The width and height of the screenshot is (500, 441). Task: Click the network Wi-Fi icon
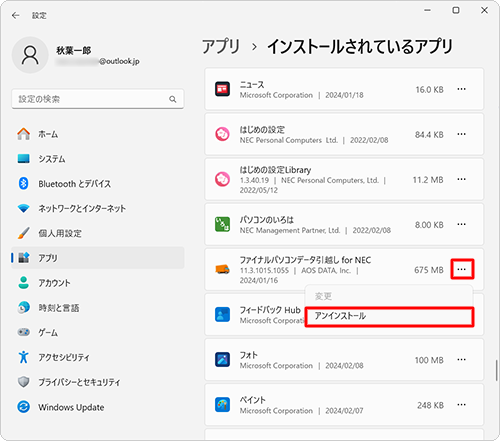tap(24, 208)
